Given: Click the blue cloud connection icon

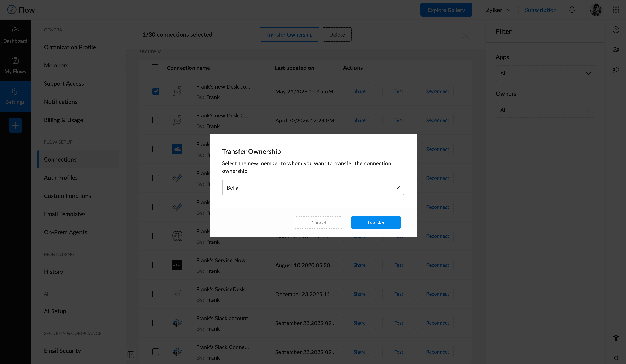Looking at the screenshot, I should [x=177, y=149].
